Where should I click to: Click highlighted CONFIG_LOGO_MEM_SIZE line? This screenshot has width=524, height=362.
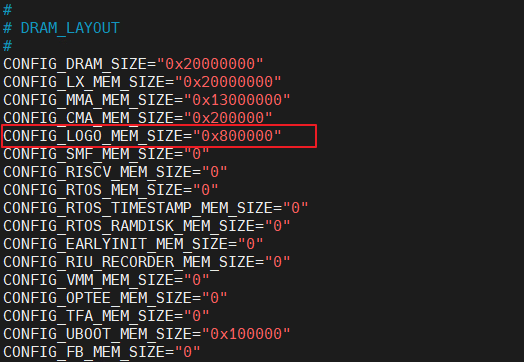[159, 136]
